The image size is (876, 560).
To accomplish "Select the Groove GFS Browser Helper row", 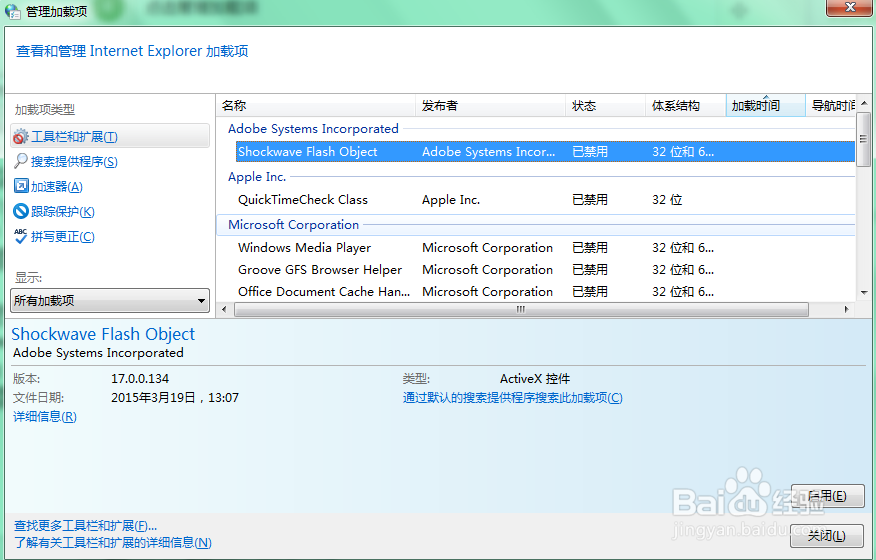I will pos(545,269).
